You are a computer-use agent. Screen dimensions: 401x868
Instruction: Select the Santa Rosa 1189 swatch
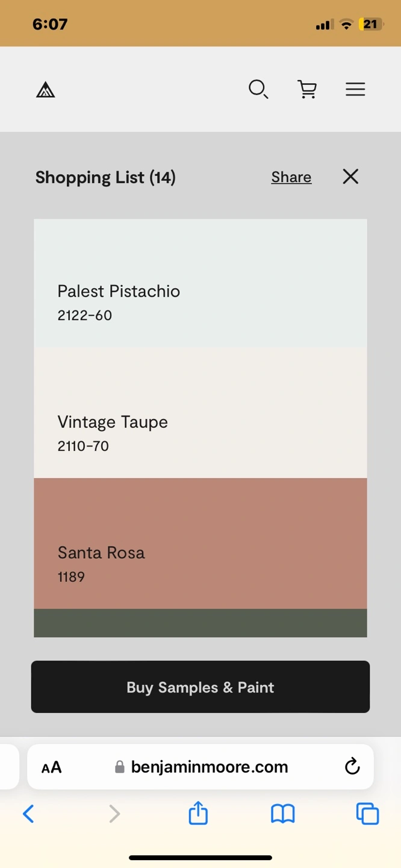click(200, 544)
